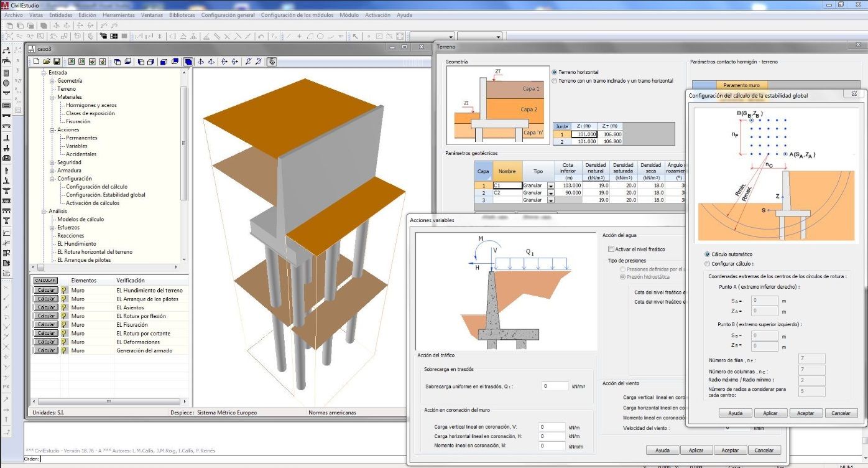Viewport: 868px width, 468px height.
Task: Open the Tipo dropdown for layer C2
Action: point(550,193)
